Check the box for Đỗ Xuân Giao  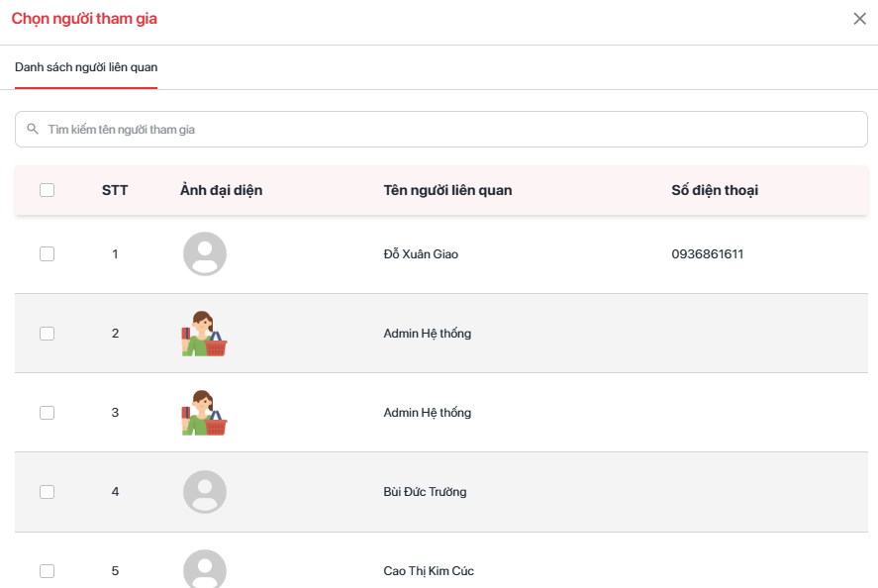point(47,254)
